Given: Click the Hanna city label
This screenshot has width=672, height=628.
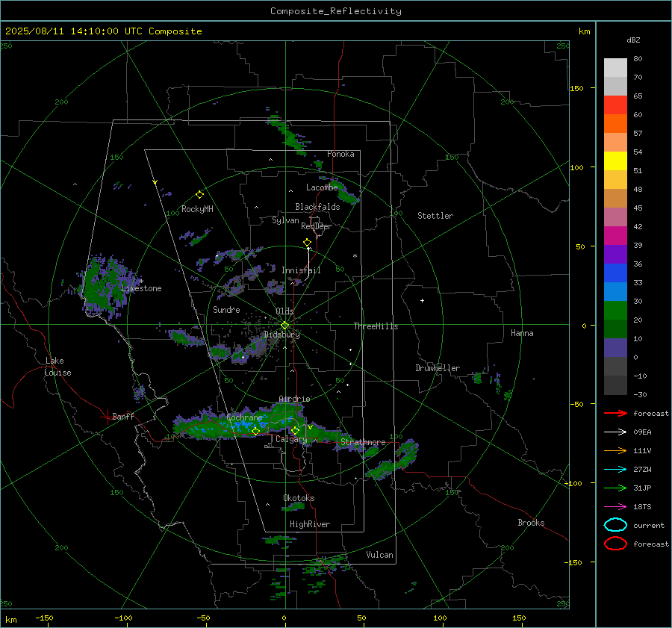Looking at the screenshot, I should 522,333.
